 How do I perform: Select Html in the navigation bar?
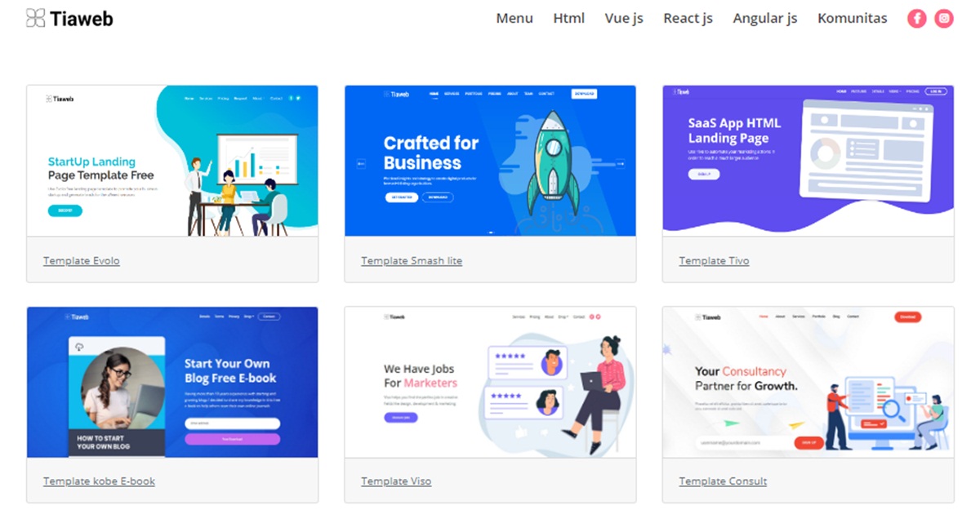568,18
